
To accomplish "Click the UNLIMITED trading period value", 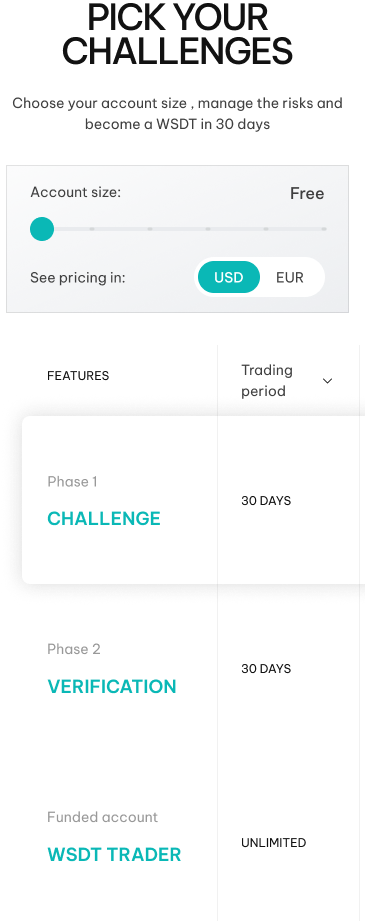I will pyautogui.click(x=273, y=843).
